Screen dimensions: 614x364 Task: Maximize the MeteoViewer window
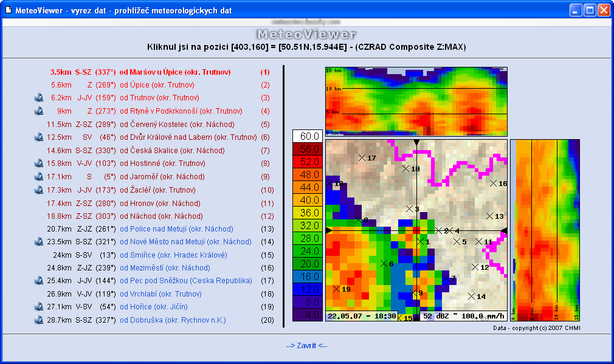(x=590, y=10)
